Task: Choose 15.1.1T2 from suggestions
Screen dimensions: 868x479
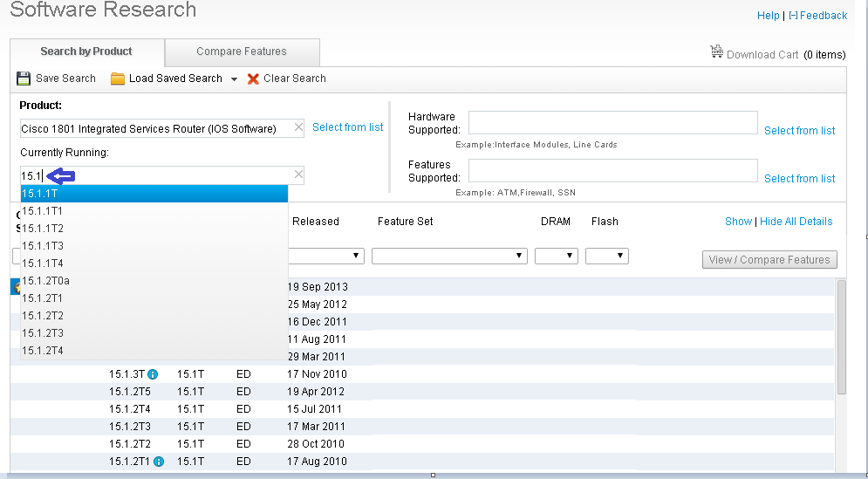Action: coord(154,229)
